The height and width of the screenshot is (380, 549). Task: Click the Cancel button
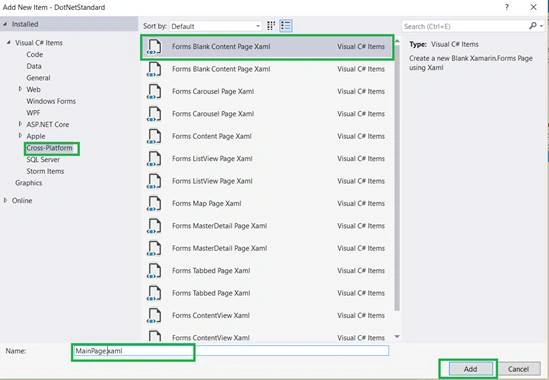click(518, 369)
